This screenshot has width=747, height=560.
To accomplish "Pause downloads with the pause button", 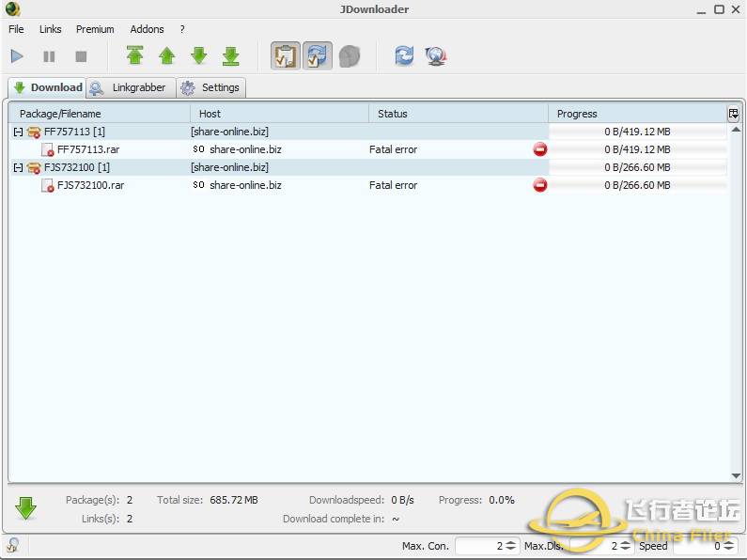I will tap(49, 56).
